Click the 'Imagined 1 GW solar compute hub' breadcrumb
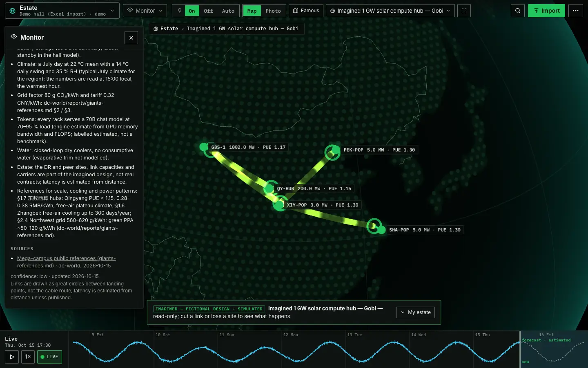Image resolution: width=588 pixels, height=368 pixels. 243,29
